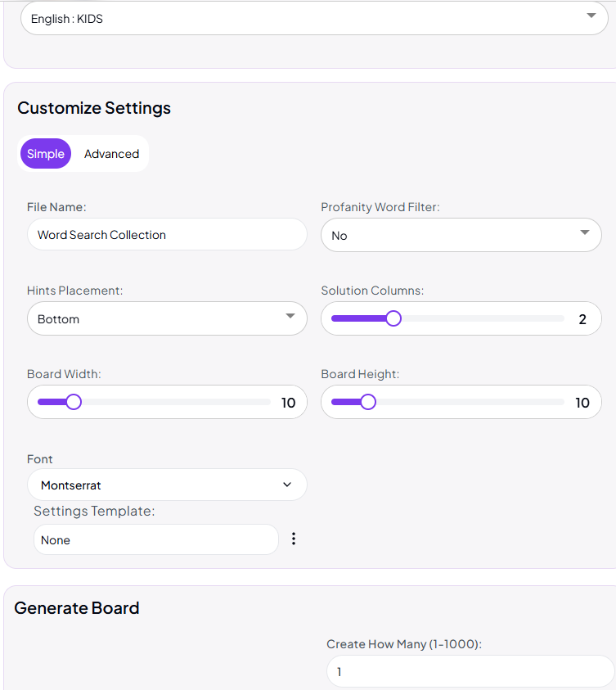Open the English : KIDS language dropdown
The height and width of the screenshot is (690, 616).
(x=314, y=19)
